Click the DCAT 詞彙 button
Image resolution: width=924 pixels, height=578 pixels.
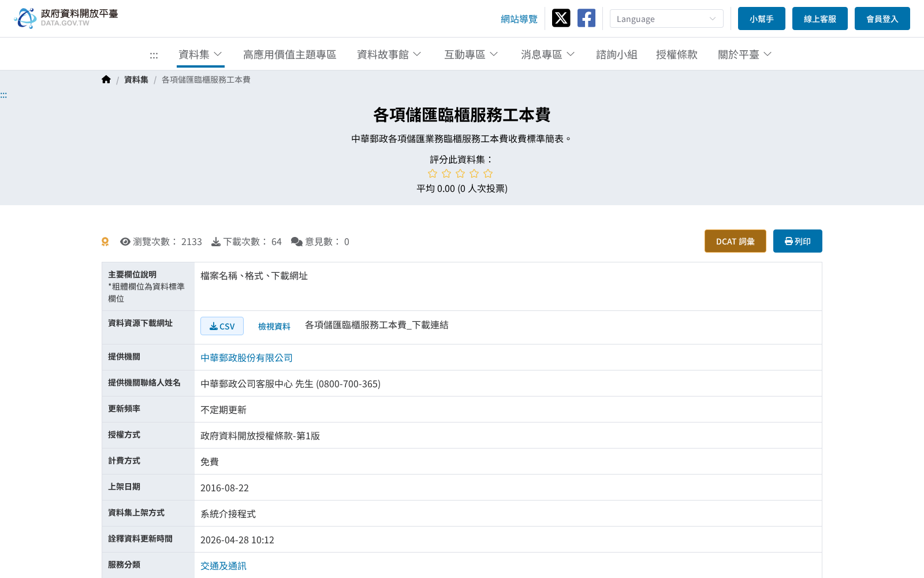coord(735,241)
